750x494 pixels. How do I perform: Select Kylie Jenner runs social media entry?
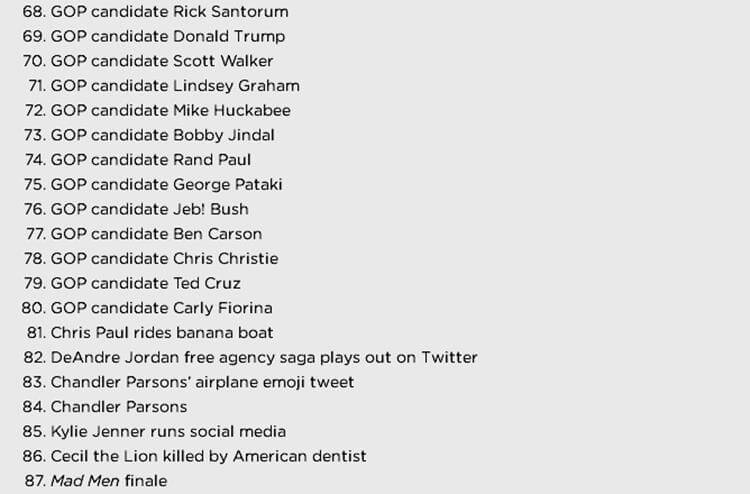click(x=154, y=432)
